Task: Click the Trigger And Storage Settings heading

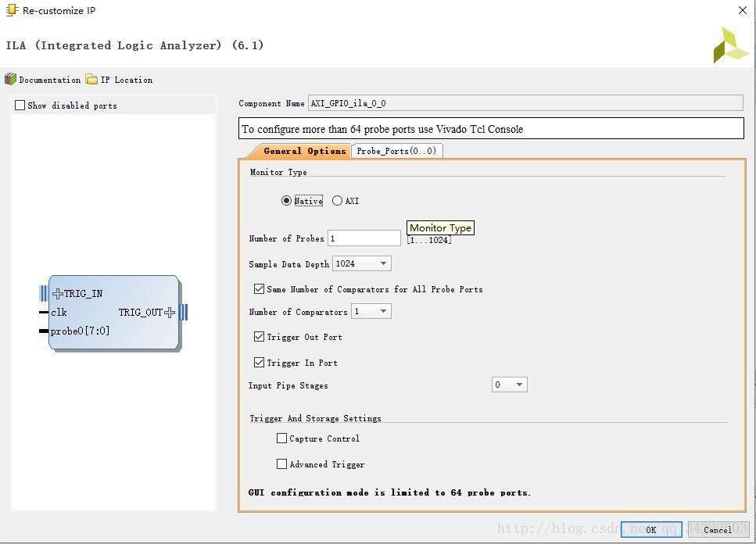Action: [315, 418]
